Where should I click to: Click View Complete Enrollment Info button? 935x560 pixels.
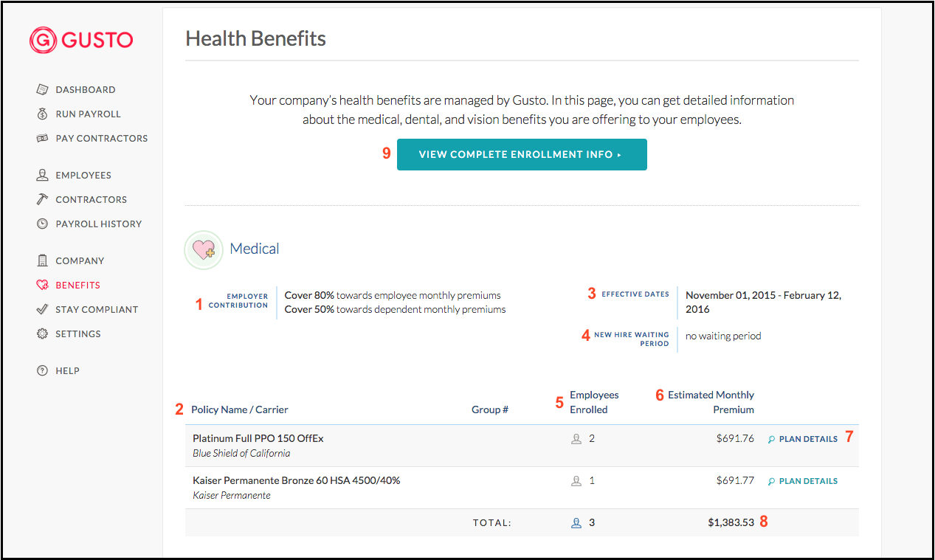pos(522,154)
